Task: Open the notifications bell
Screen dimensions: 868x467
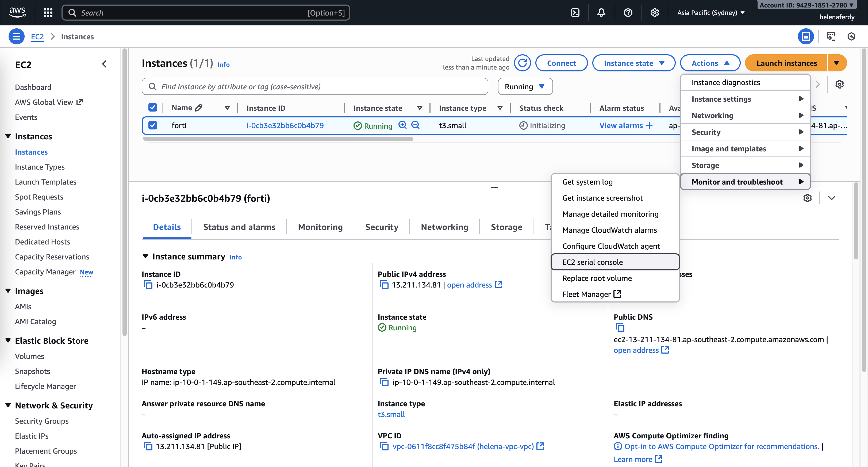Action: [601, 13]
